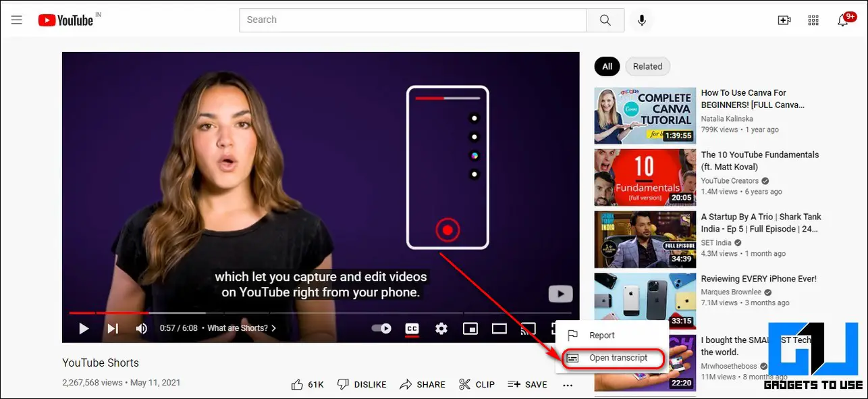This screenshot has width=868, height=399.
Task: Create a CLIP with scissors button
Action: coord(477,384)
